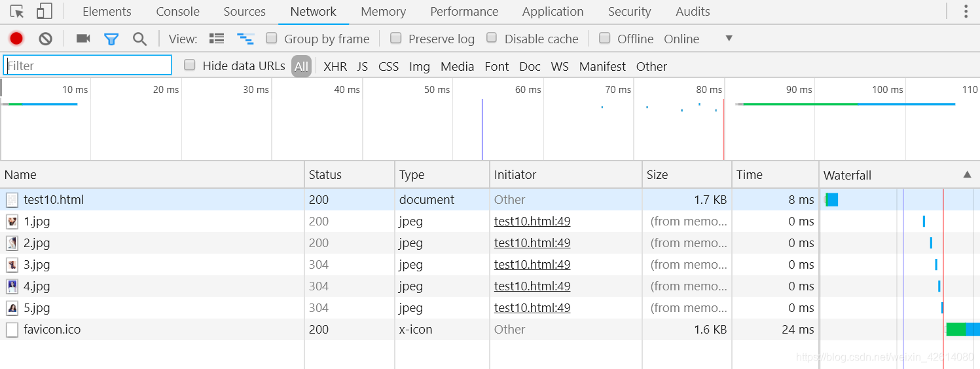Enable the Preserve log checkbox
The image size is (980, 369).
(x=396, y=38)
